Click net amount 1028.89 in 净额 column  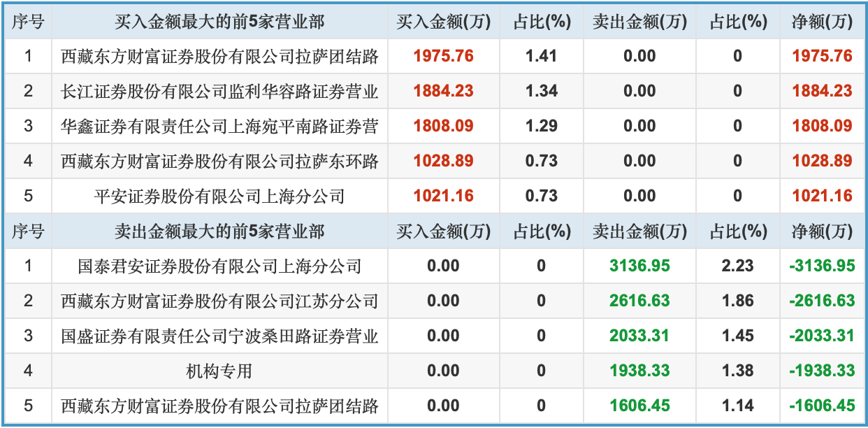click(x=823, y=161)
